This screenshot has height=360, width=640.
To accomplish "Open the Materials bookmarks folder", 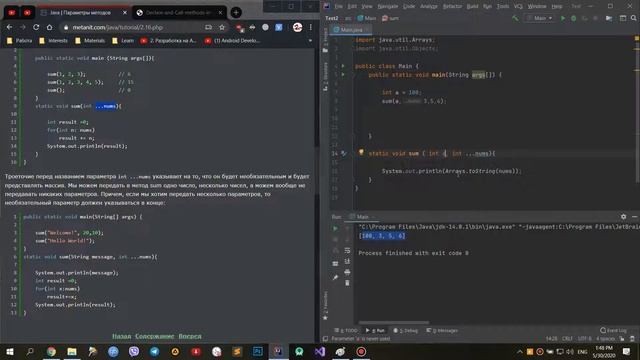I will click(x=90, y=40).
